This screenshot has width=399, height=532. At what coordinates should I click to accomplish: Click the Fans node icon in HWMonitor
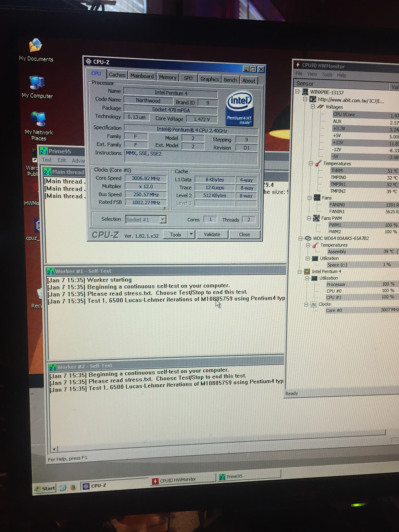pyautogui.click(x=317, y=197)
